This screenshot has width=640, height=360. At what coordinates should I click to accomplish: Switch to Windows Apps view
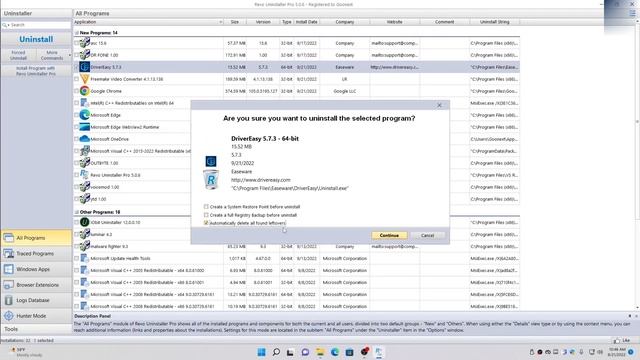pos(36,269)
